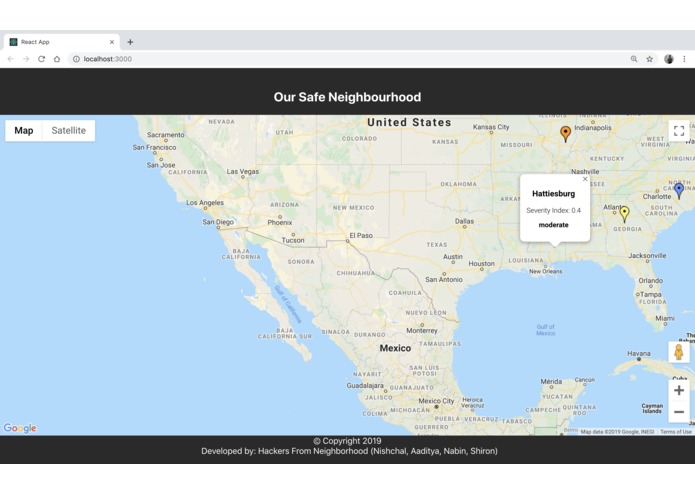This screenshot has height=494, width=695.
Task: Open the browser profile avatar
Action: (x=669, y=59)
